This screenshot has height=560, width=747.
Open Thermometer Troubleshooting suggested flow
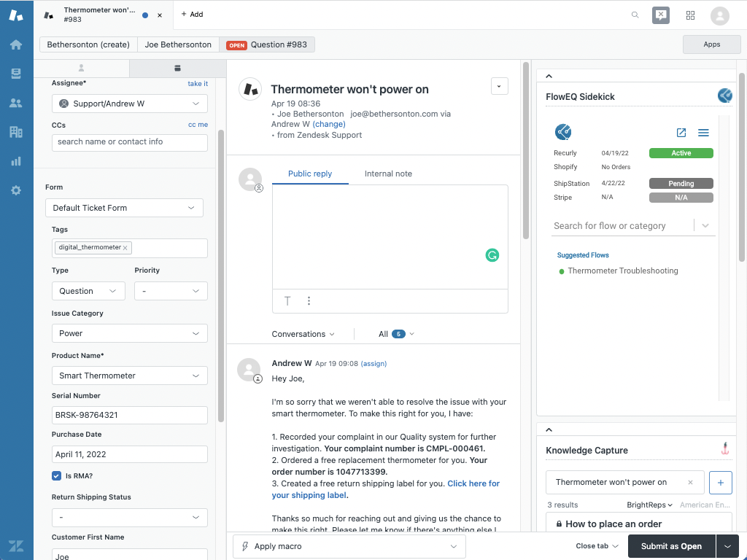pos(622,271)
